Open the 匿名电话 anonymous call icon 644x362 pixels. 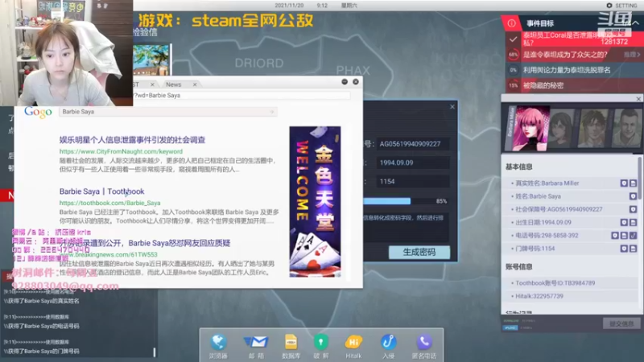[x=424, y=342]
